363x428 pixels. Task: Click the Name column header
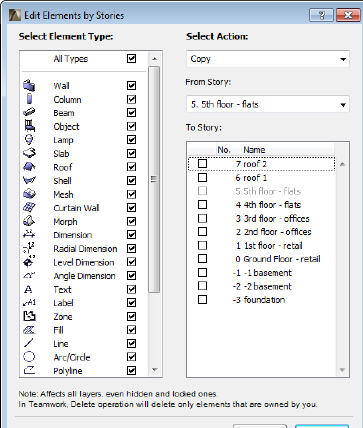point(254,150)
